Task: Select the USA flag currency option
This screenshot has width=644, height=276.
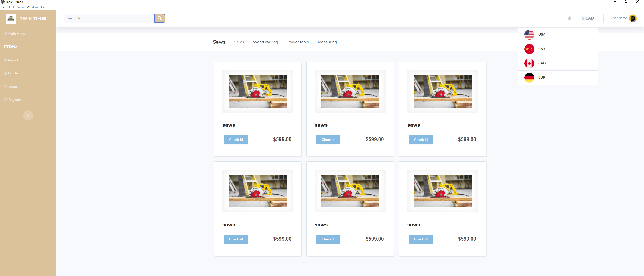Action: pyautogui.click(x=529, y=34)
